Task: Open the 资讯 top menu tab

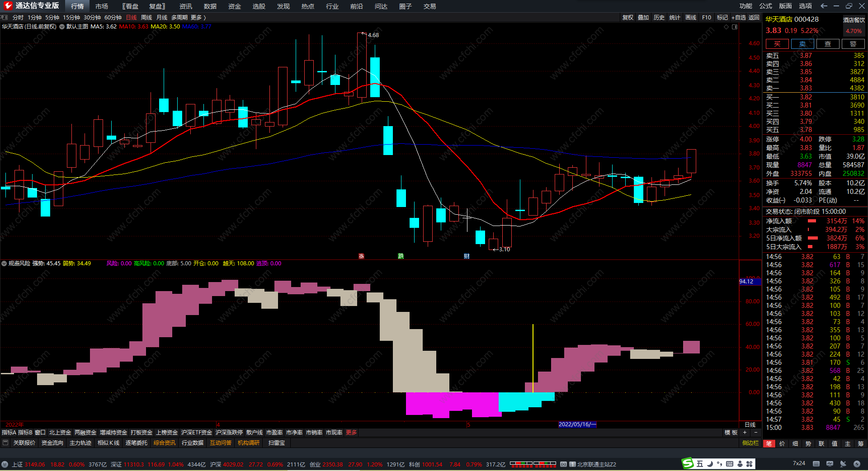Action: [185, 6]
